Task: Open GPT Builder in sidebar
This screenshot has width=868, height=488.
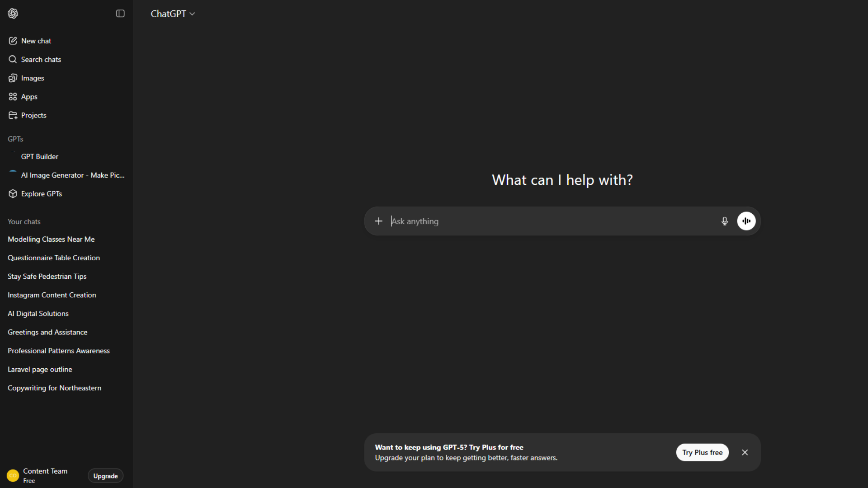Action: point(40,156)
